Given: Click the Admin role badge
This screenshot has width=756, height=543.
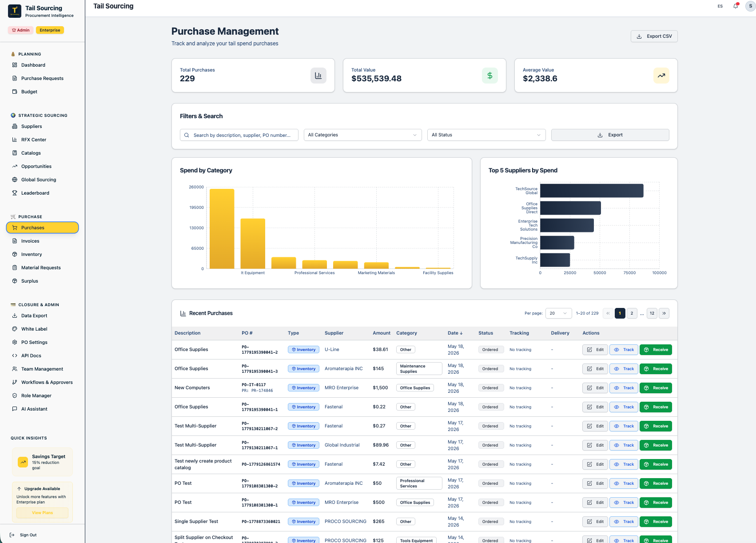Looking at the screenshot, I should click(x=21, y=30).
